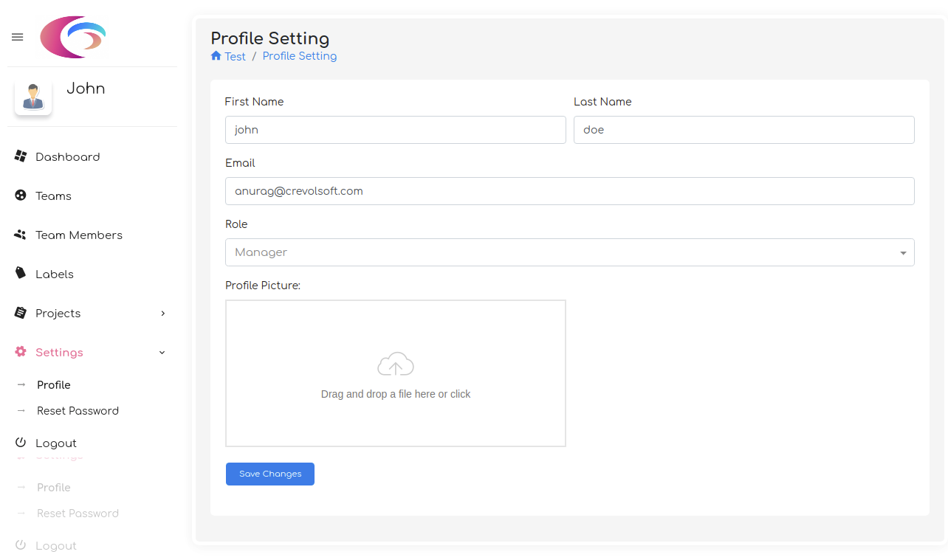Follow the Test breadcrumb link
Screen dimensions: 948x560
pyautogui.click(x=236, y=57)
